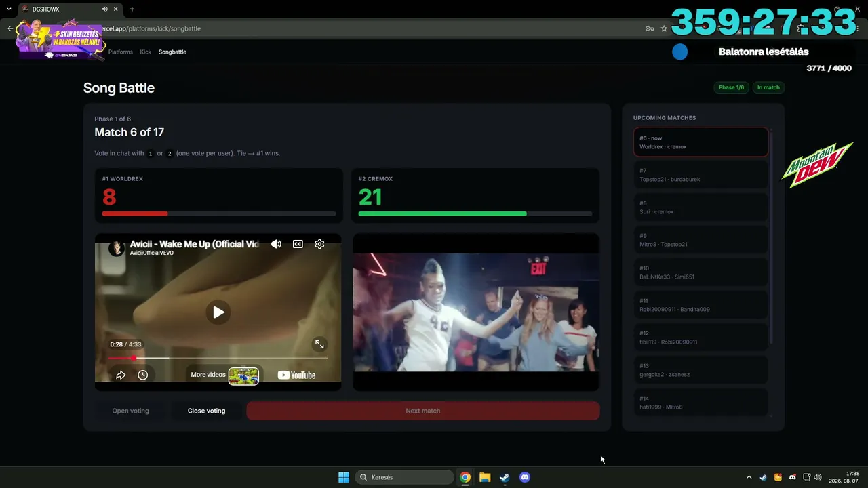Select the Songbattle breadcrumb
The image size is (868, 488).
(x=172, y=52)
